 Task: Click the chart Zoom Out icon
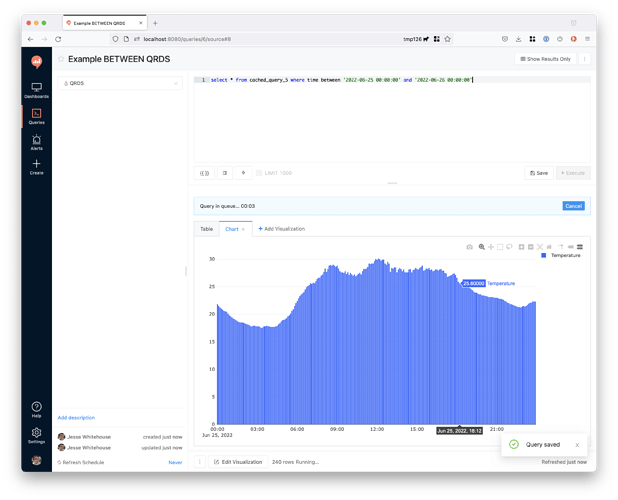pyautogui.click(x=531, y=247)
